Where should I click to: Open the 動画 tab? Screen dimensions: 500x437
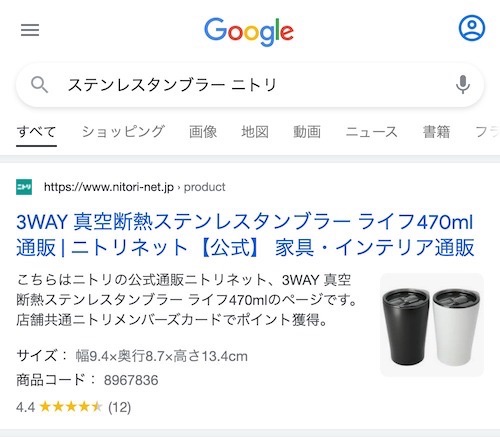coord(307,132)
